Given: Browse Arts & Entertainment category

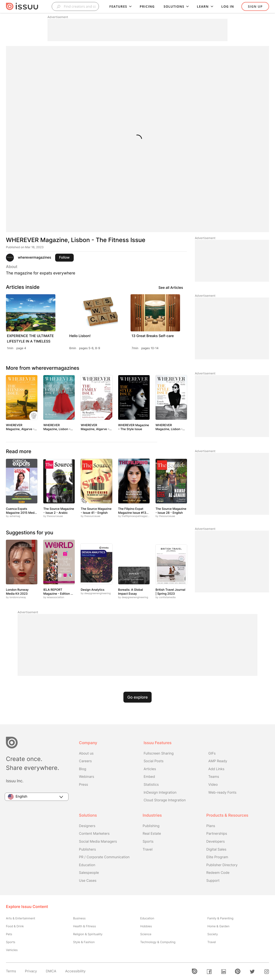Looking at the screenshot, I should pyautogui.click(x=21, y=918).
